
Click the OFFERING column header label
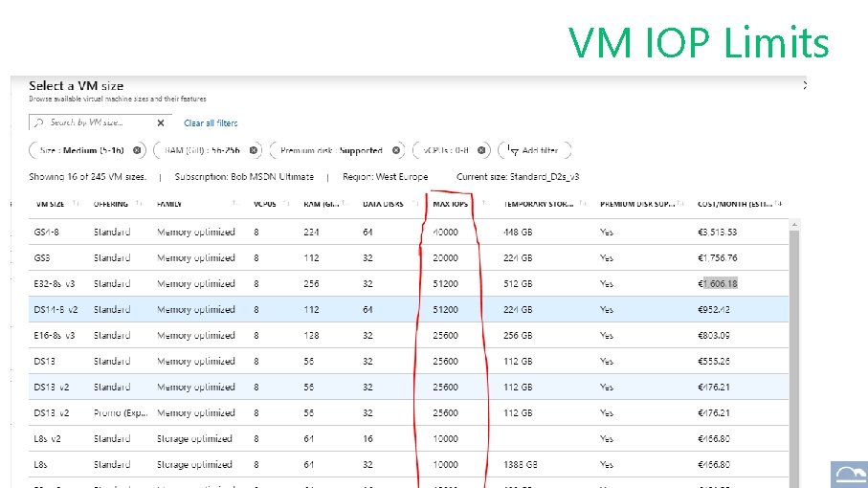point(111,204)
